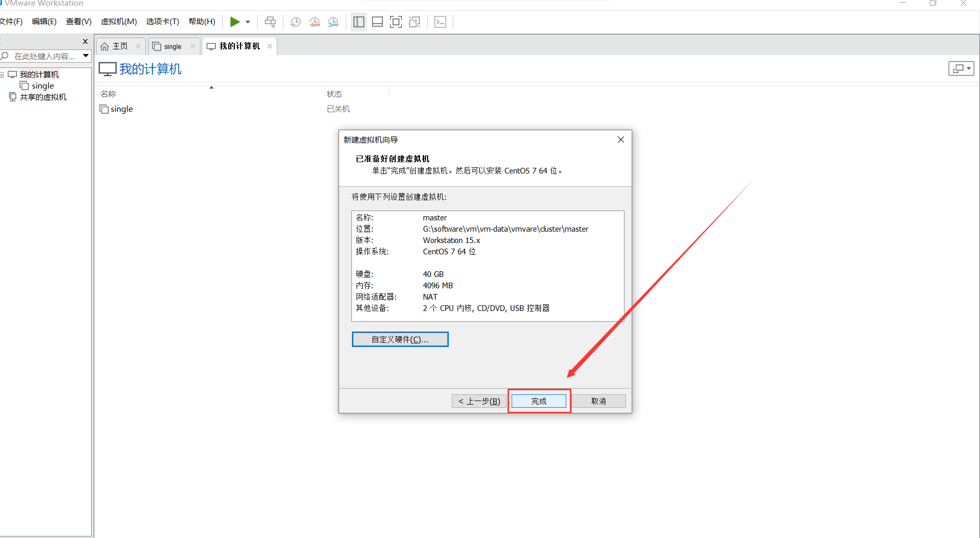The height and width of the screenshot is (538, 980).
Task: Switch to the single tab
Action: [x=171, y=46]
